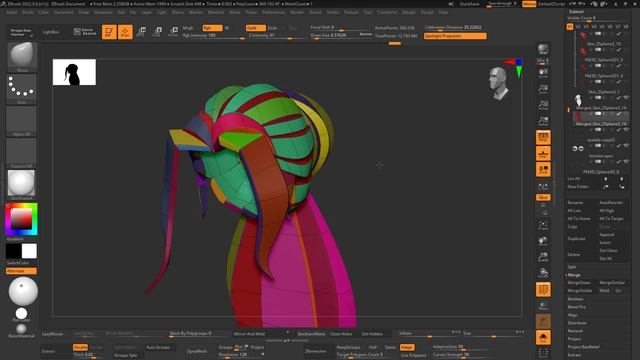Expand the Project section
The image size is (640, 360).
574,339
